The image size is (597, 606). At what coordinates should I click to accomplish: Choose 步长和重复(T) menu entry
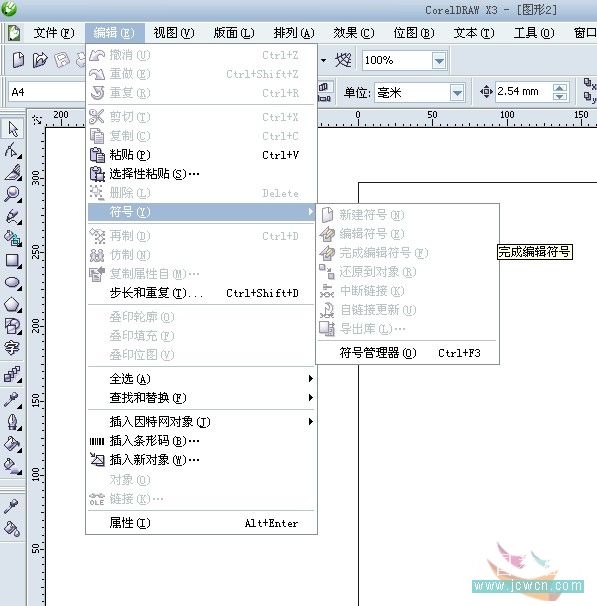[x=201, y=293]
